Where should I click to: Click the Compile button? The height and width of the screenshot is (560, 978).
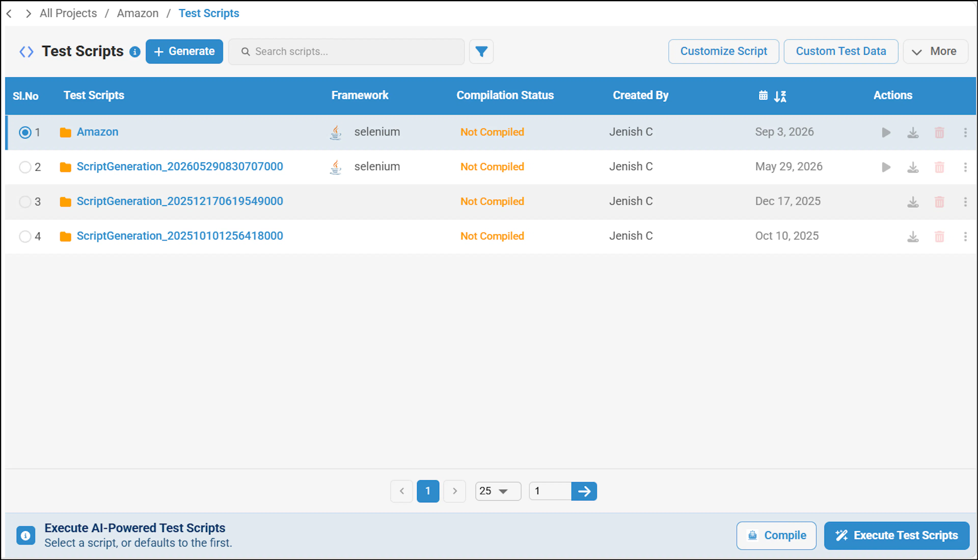(776, 535)
